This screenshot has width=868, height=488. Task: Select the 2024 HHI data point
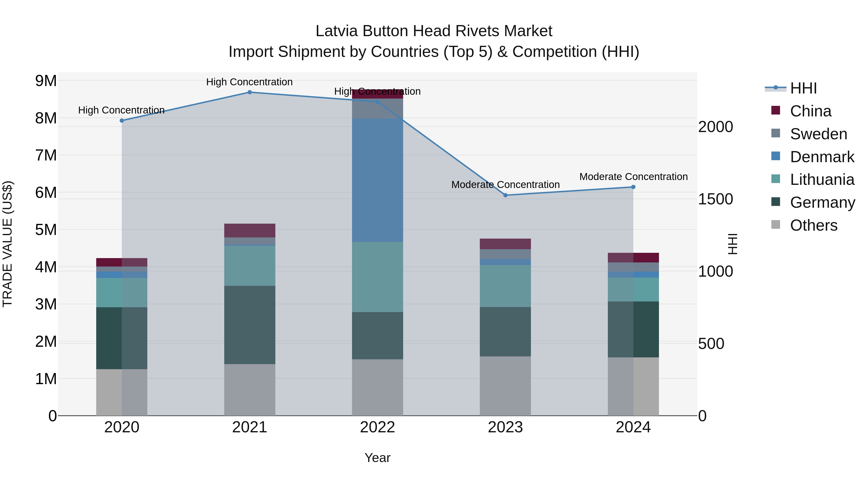(x=633, y=187)
